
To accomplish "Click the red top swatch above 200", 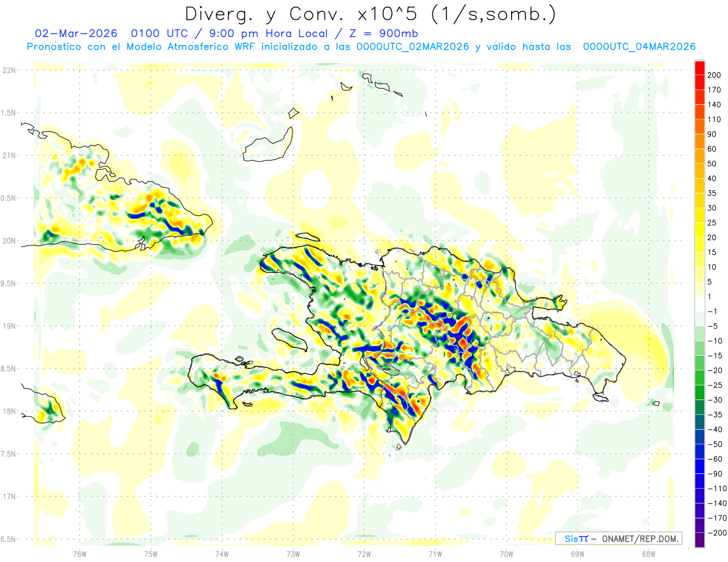I will click(699, 67).
